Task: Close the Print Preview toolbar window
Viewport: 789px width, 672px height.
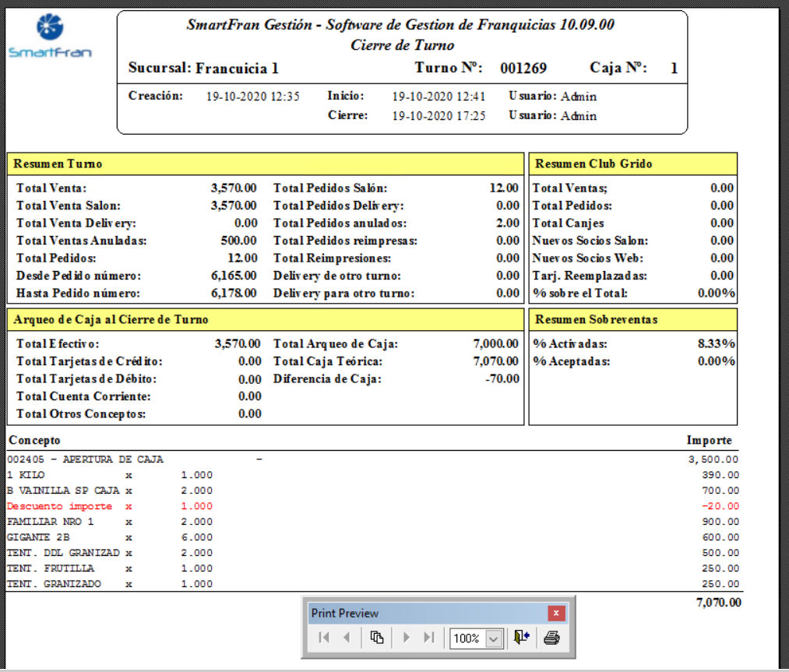Action: click(556, 613)
